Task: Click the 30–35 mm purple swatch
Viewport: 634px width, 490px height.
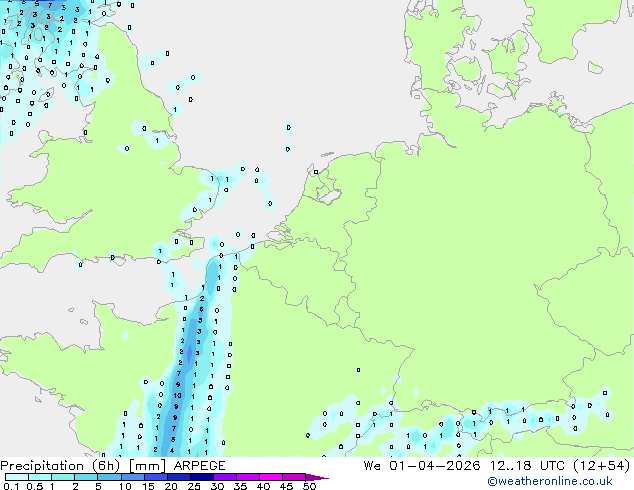Action: 224,477
